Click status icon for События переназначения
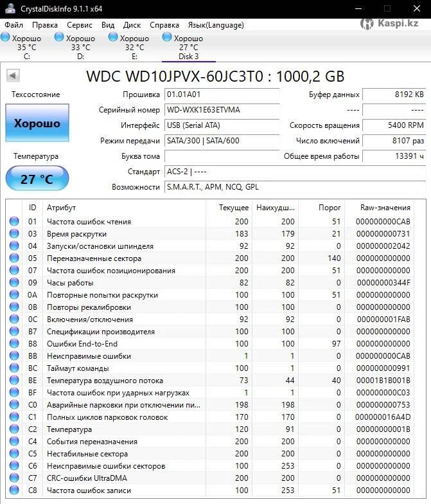 [x=14, y=441]
